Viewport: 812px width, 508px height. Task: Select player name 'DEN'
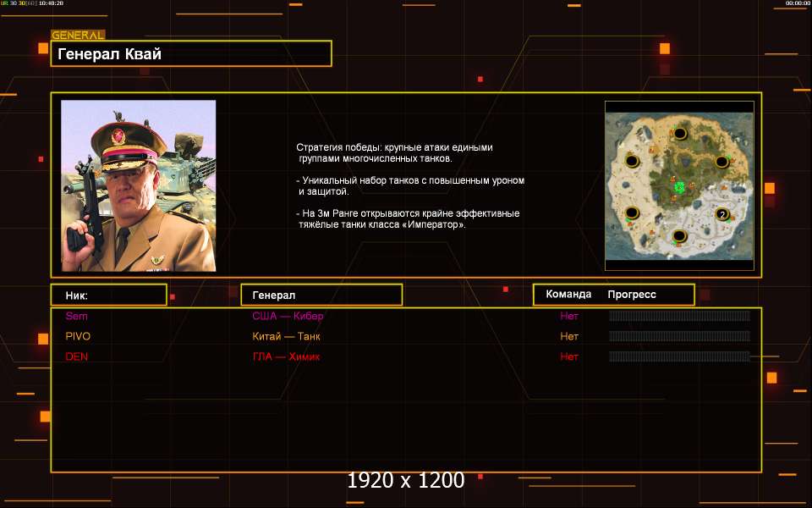click(77, 356)
